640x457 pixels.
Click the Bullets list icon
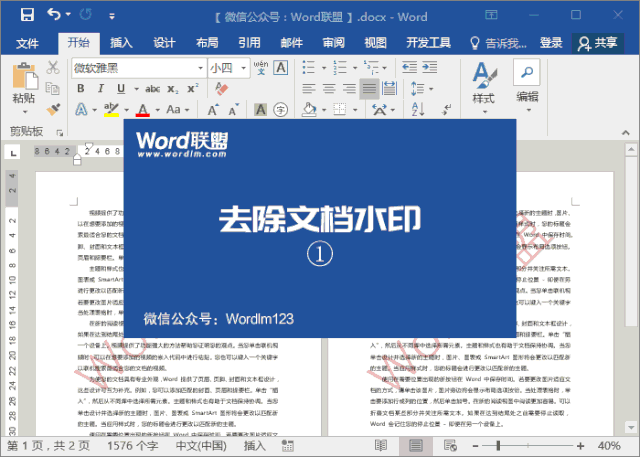309,67
